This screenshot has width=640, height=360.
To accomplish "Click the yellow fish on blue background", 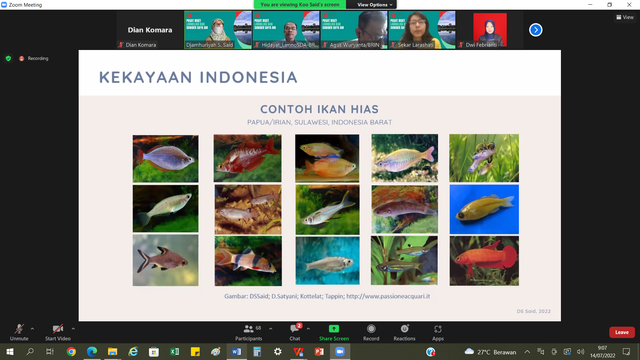I will [484, 209].
